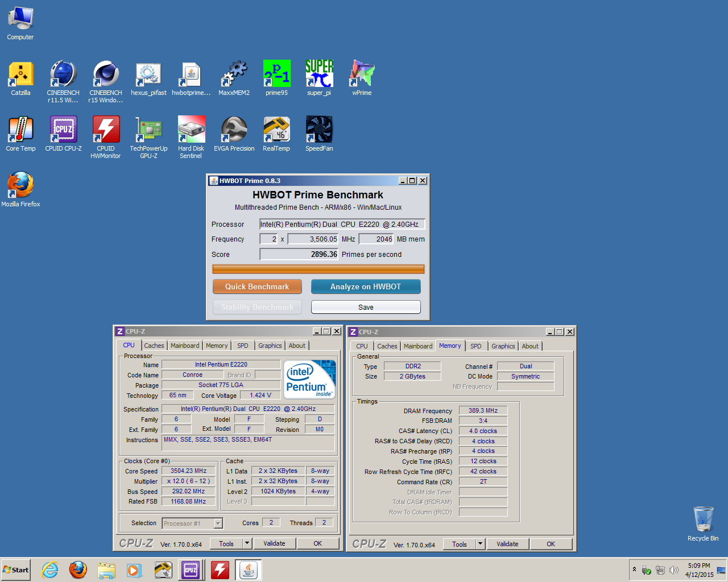The height and width of the screenshot is (582, 728).
Task: Click HWBOT Prime progress bar
Action: 318,269
